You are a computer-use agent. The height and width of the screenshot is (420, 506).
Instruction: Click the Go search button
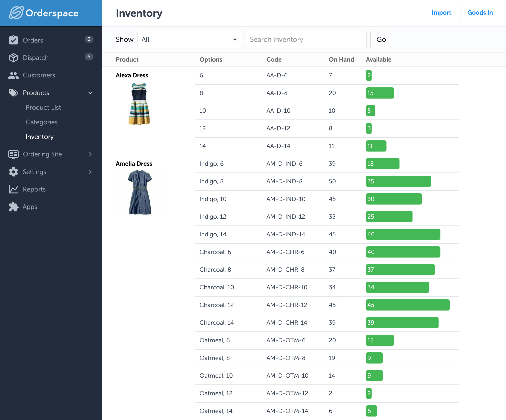click(380, 40)
